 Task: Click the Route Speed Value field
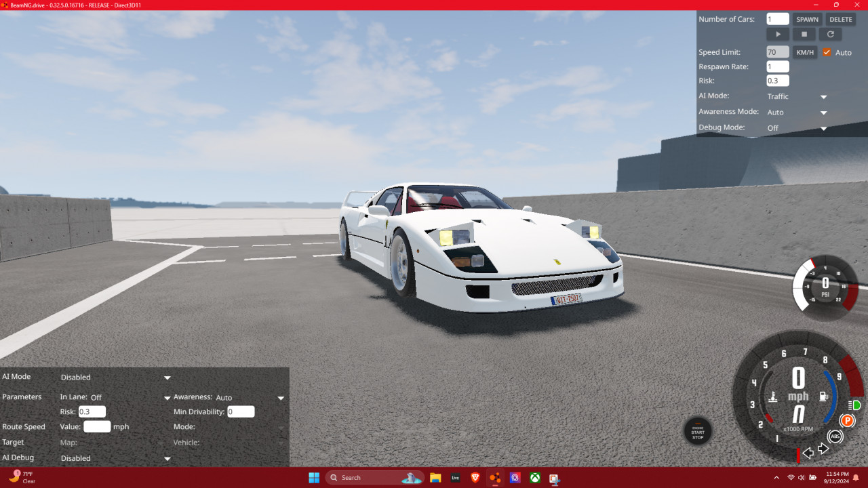pos(97,427)
